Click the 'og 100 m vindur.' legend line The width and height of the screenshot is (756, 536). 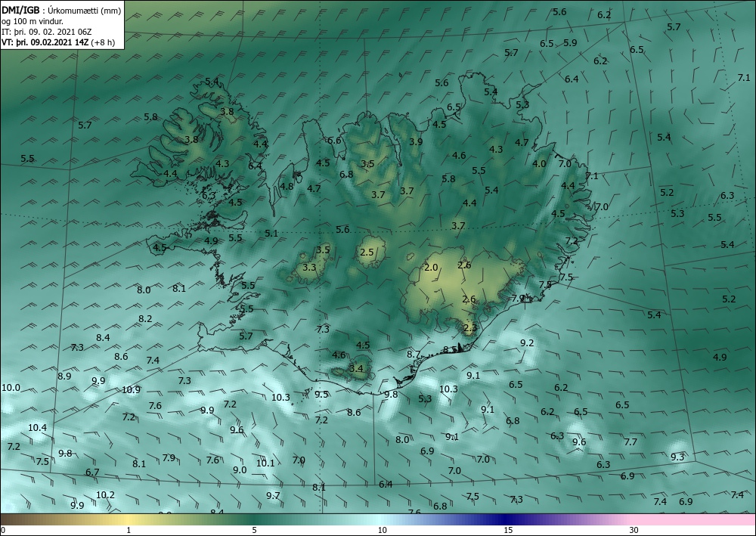33,21
